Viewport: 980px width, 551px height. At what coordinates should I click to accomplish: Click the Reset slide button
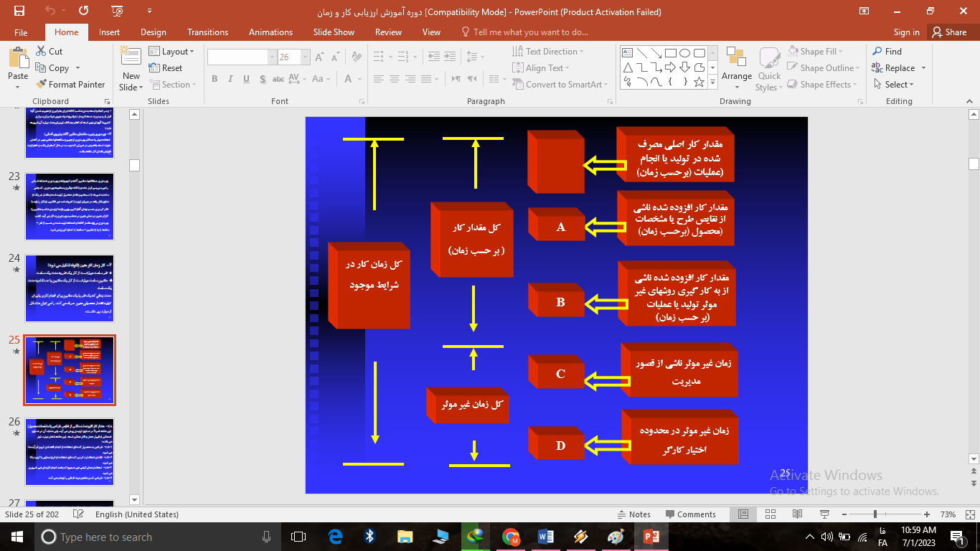166,68
